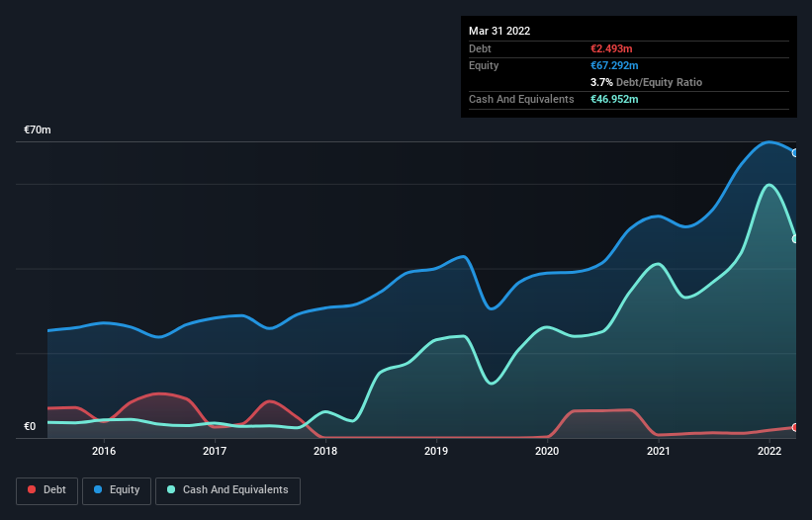Select the 2022 x-axis label
This screenshot has height=520, width=812.
(x=769, y=451)
